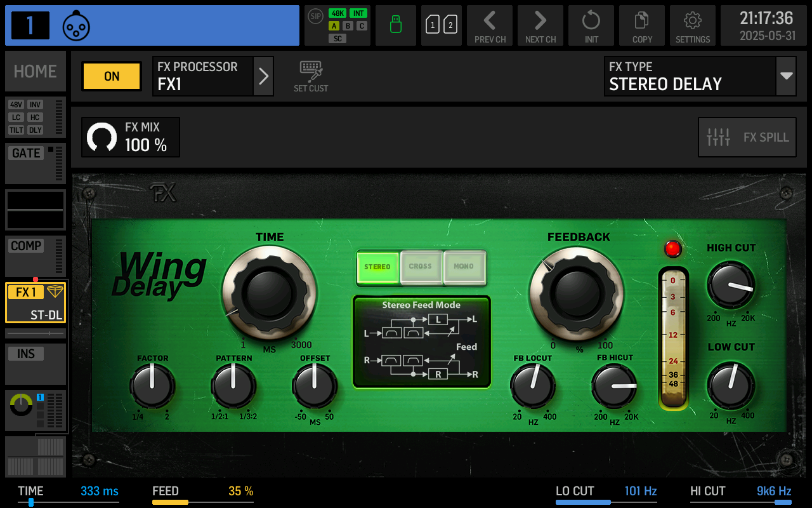Toggle the FX1 ON button

[111, 76]
